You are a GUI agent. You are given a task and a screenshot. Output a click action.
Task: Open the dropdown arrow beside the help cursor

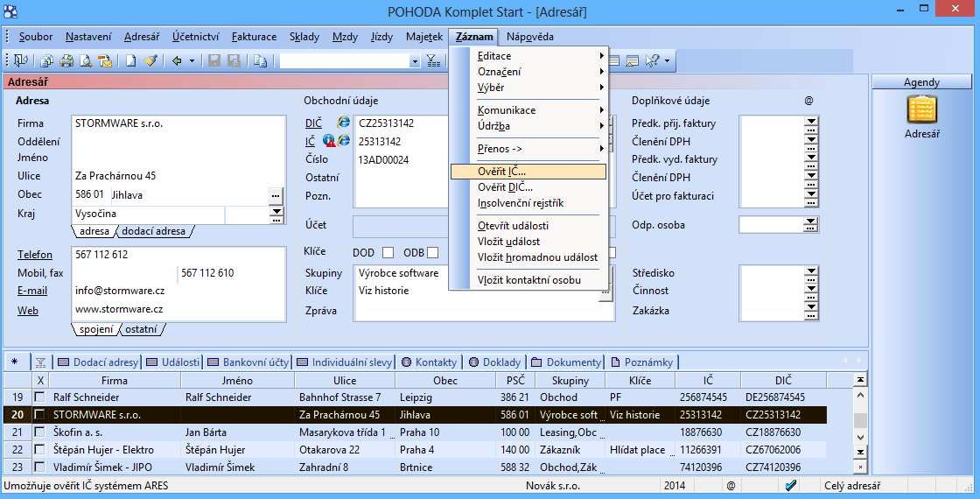pos(667,60)
